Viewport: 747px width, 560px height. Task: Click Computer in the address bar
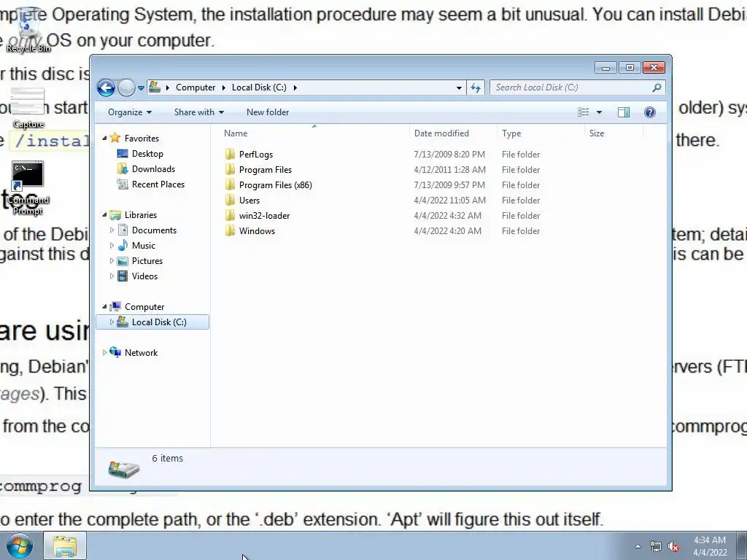(196, 87)
